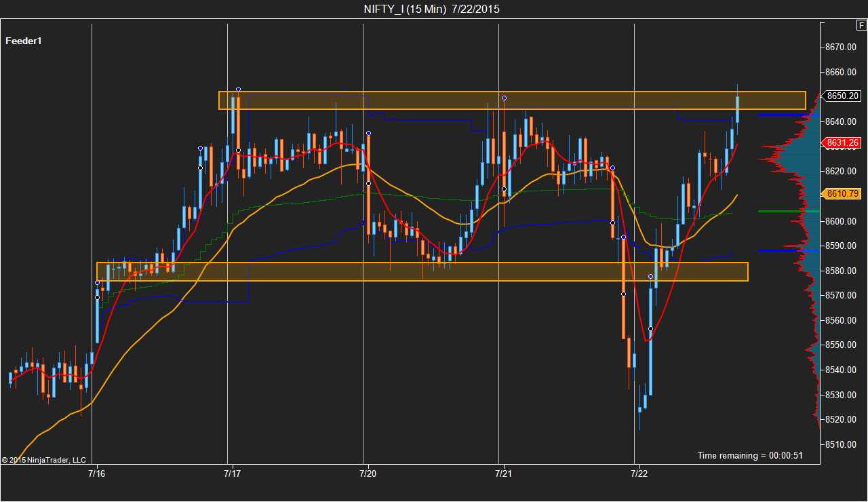The height and width of the screenshot is (502, 868).
Task: Click the lower blue volume profile line near 8590
Action: point(789,250)
